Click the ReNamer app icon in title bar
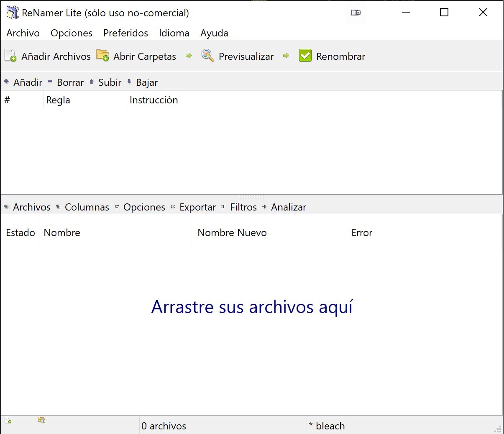 (13, 13)
